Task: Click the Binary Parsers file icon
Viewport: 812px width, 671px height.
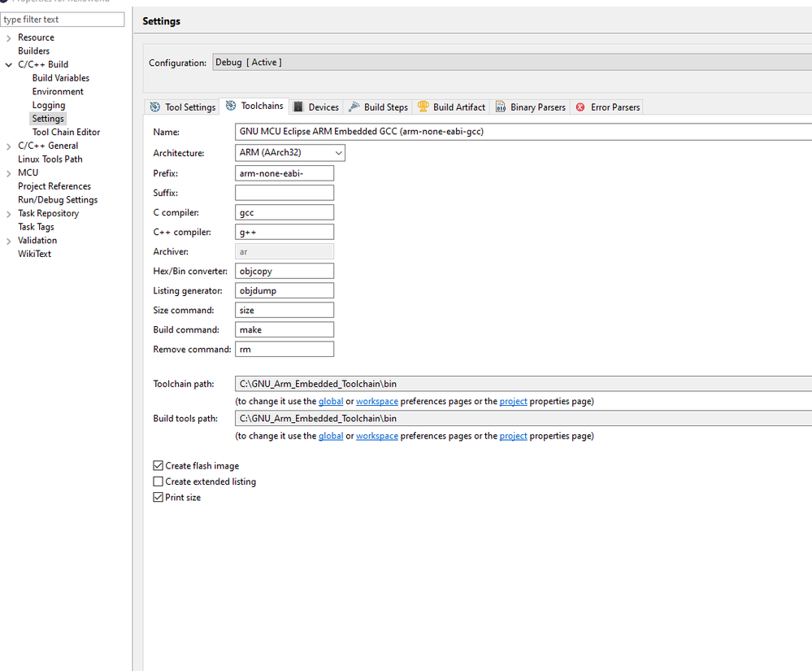Action: [500, 107]
